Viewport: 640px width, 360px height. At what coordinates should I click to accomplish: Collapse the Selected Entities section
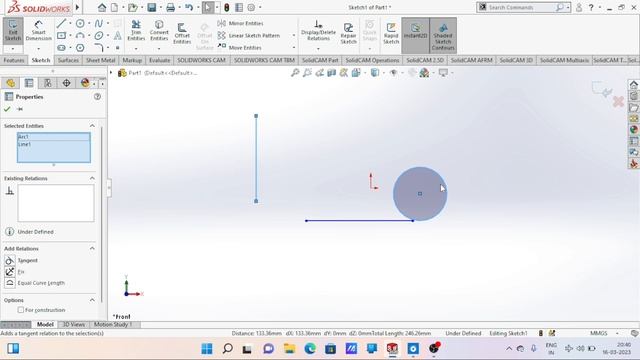92,126
